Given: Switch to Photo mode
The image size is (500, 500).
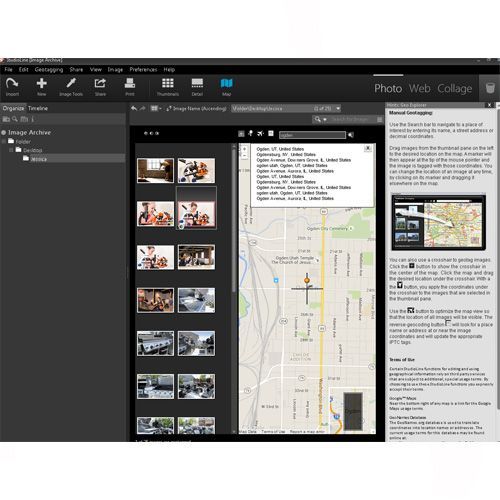Looking at the screenshot, I should coord(388,88).
